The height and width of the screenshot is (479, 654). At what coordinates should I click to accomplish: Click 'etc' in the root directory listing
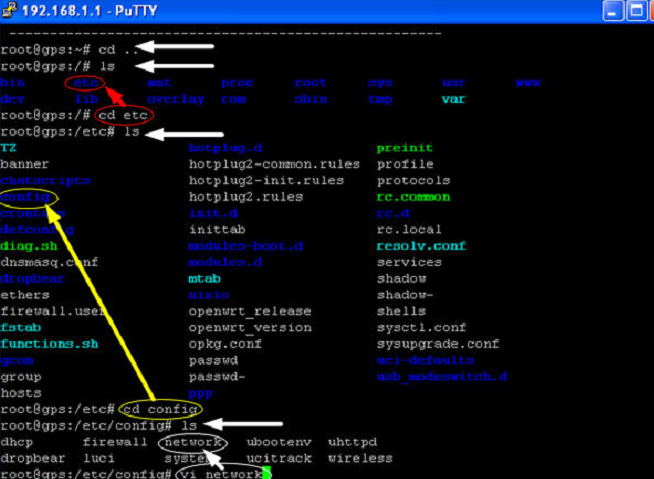coord(86,83)
